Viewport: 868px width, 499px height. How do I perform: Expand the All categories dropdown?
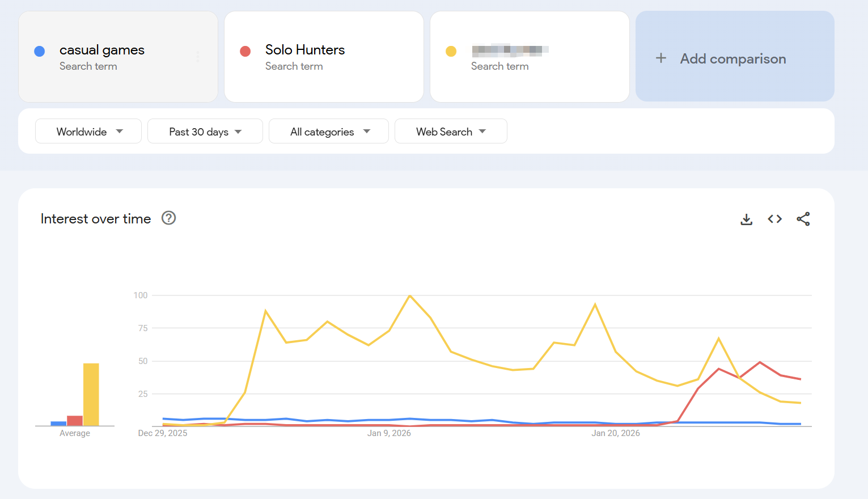click(x=329, y=132)
